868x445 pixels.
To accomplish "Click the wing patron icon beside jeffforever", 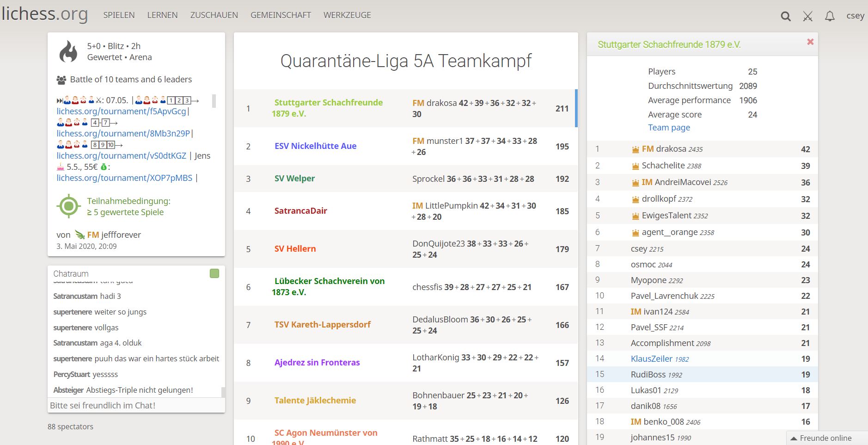I will 80,235.
